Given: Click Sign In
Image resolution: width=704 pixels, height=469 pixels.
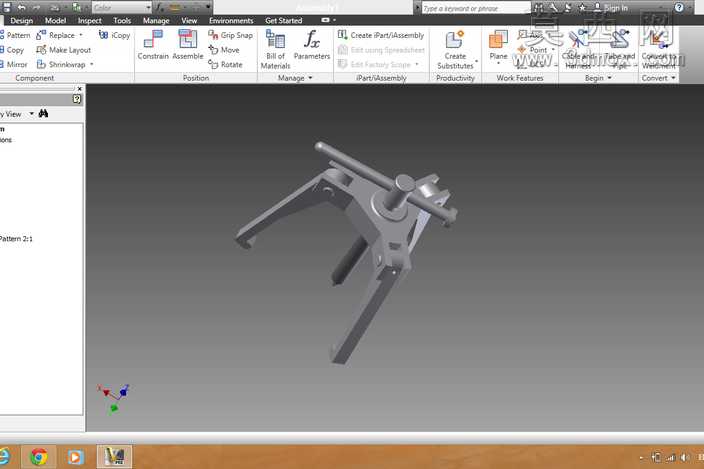Looking at the screenshot, I should (x=611, y=8).
